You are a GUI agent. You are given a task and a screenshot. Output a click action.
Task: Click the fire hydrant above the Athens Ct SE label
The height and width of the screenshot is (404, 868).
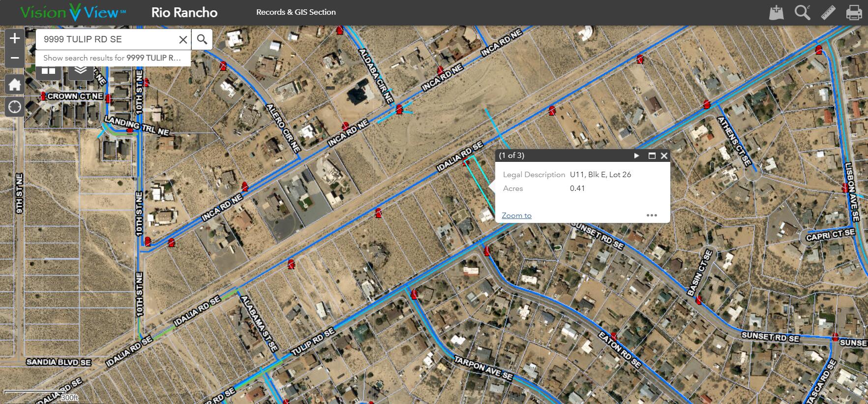pos(707,104)
